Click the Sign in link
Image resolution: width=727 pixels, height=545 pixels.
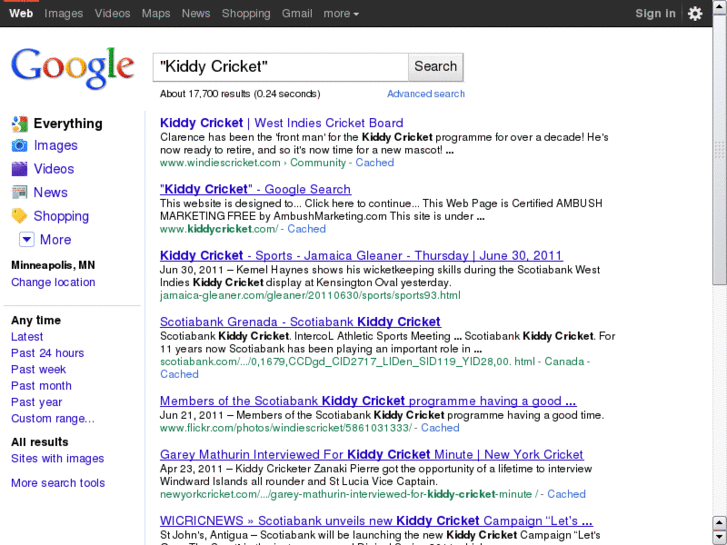tap(655, 13)
